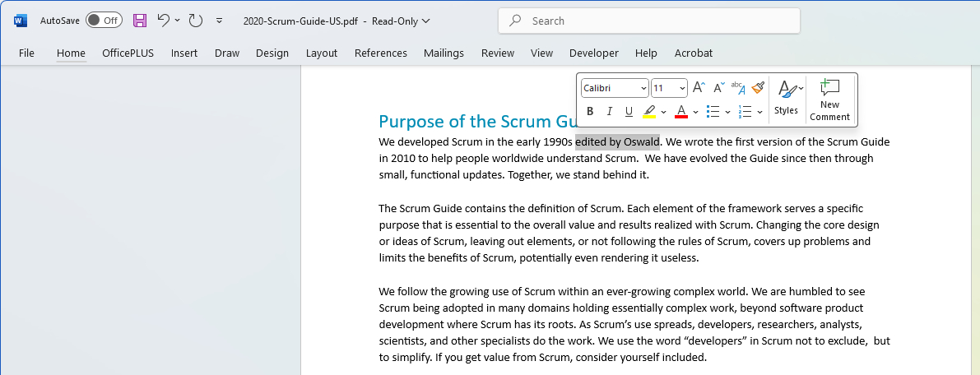This screenshot has width=980, height=375.
Task: Open the Layout tab
Action: 322,53
